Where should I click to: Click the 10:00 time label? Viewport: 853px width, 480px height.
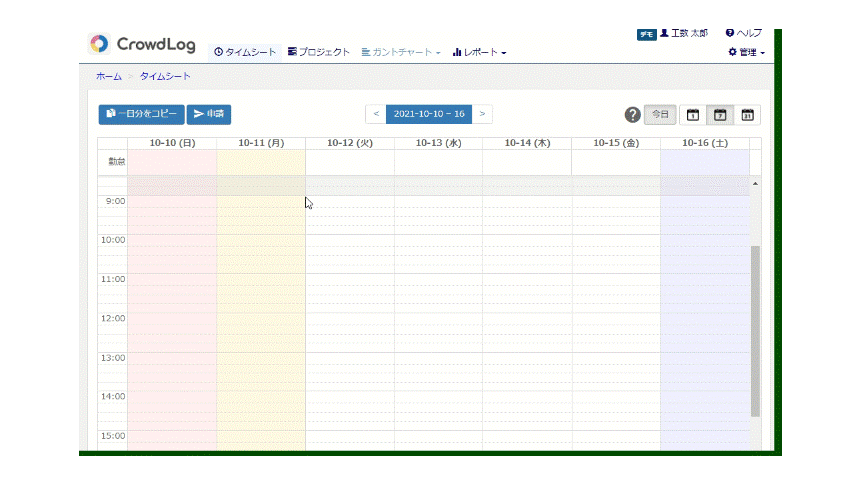[113, 240]
